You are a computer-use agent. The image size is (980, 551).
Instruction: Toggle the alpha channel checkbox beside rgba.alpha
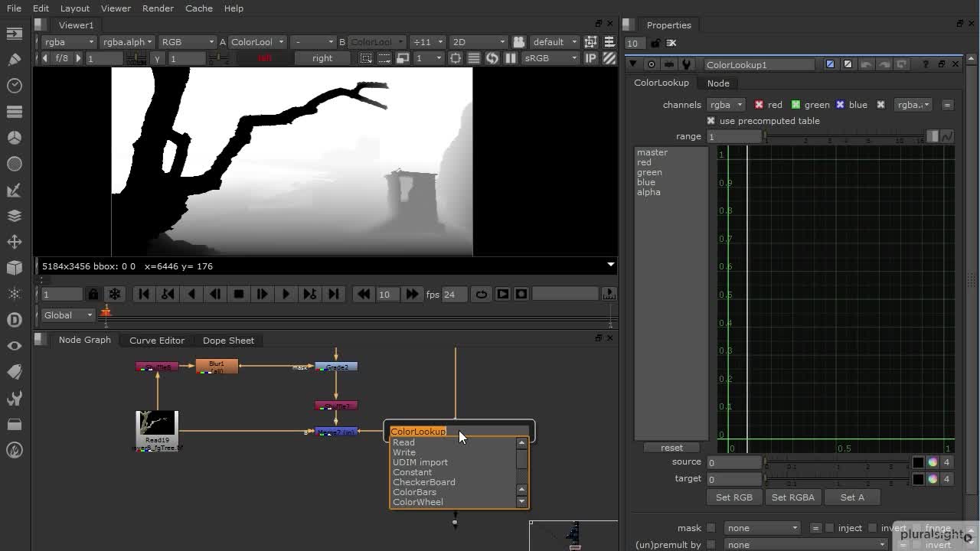coord(880,105)
